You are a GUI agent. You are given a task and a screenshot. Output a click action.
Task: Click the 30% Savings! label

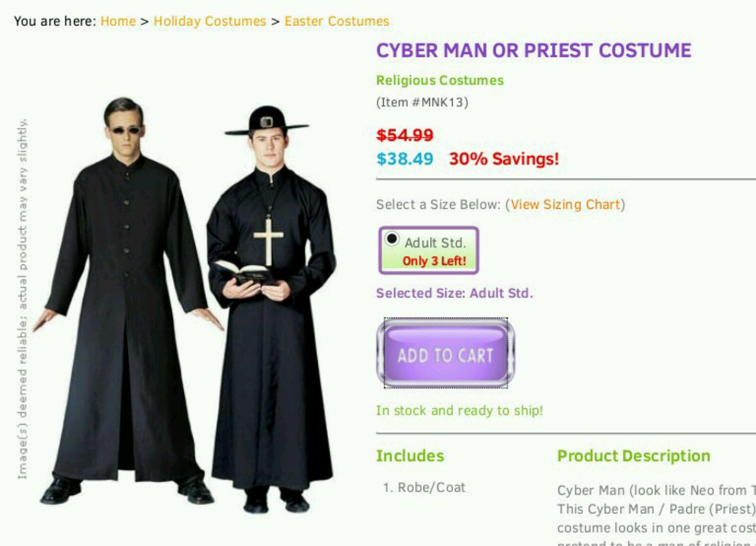pyautogui.click(x=504, y=159)
